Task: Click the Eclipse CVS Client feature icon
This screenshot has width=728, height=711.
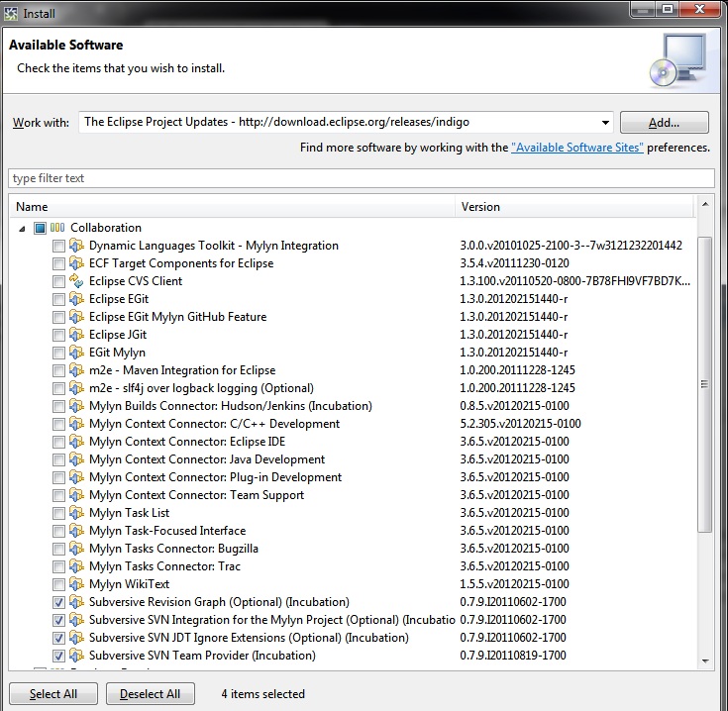Action: [76, 281]
